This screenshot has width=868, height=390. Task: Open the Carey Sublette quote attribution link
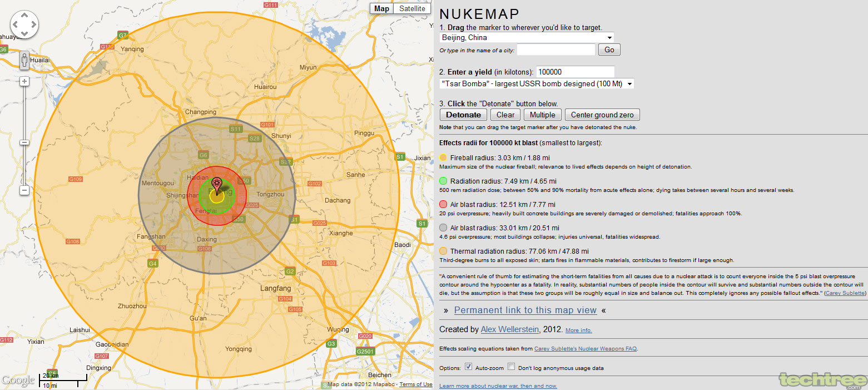coord(845,293)
